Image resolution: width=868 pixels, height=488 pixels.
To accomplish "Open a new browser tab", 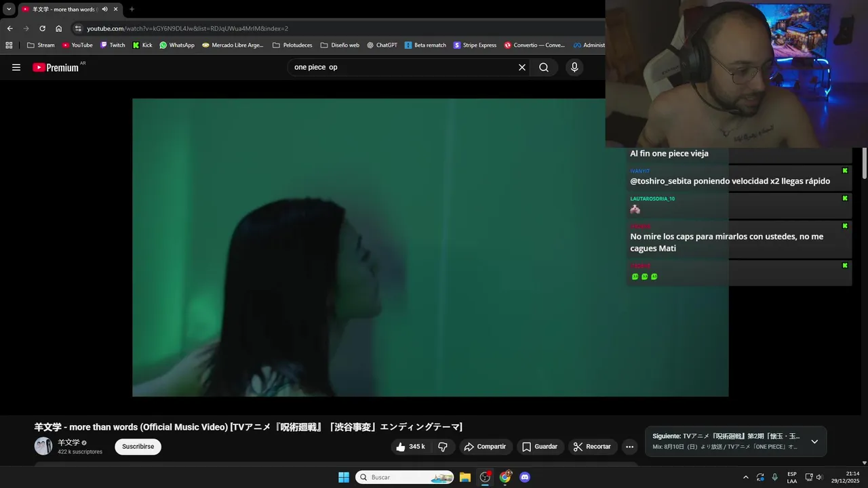I will (x=132, y=9).
